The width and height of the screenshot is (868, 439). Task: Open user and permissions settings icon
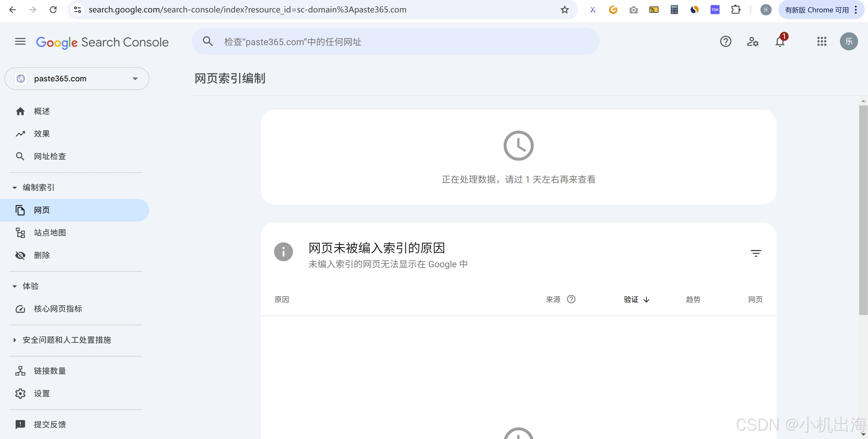[752, 42]
